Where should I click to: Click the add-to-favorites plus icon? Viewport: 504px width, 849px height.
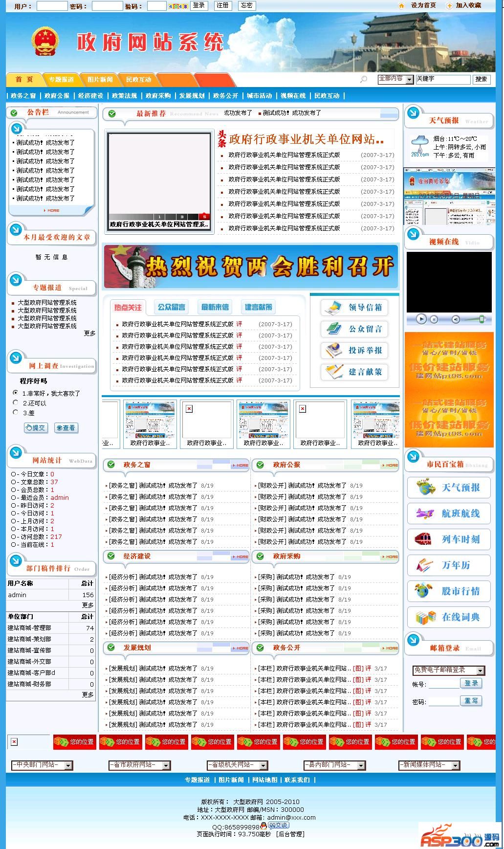click(449, 5)
